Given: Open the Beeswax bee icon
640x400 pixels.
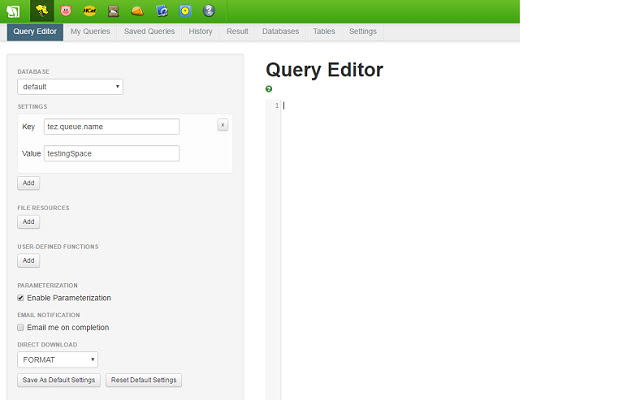Looking at the screenshot, I should click(x=42, y=11).
